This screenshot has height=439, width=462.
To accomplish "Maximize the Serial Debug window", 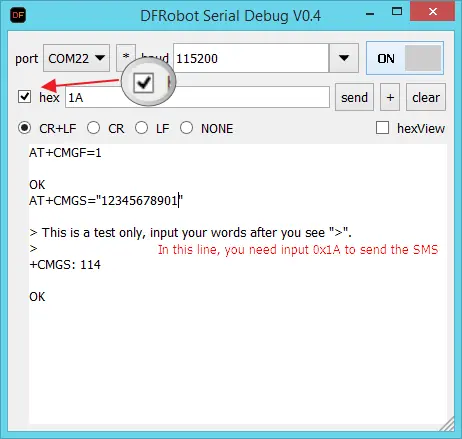I will [x=397, y=12].
